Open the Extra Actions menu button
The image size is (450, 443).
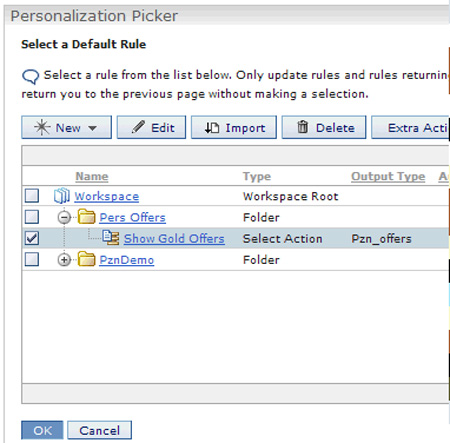[x=411, y=127]
